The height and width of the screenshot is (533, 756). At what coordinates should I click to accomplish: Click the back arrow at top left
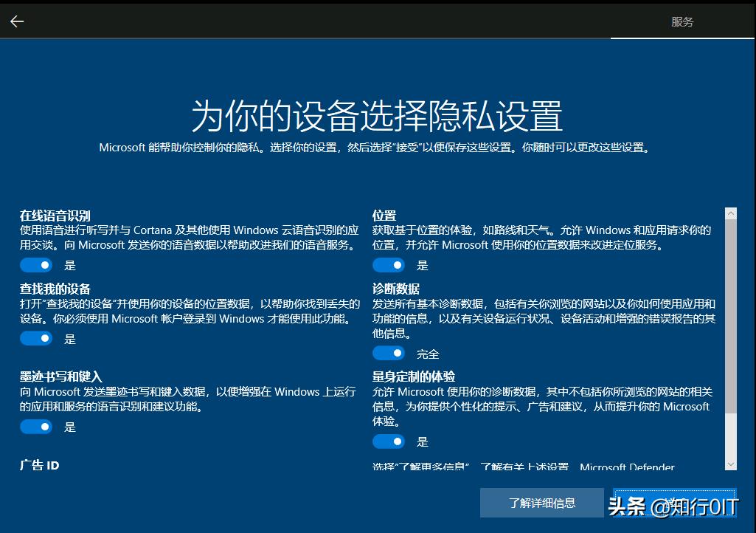[16, 21]
